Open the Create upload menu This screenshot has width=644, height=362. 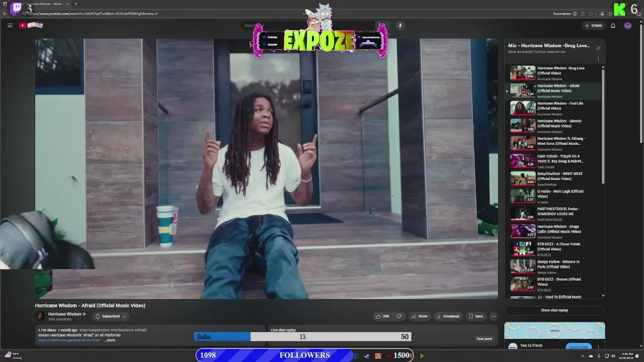593,25
